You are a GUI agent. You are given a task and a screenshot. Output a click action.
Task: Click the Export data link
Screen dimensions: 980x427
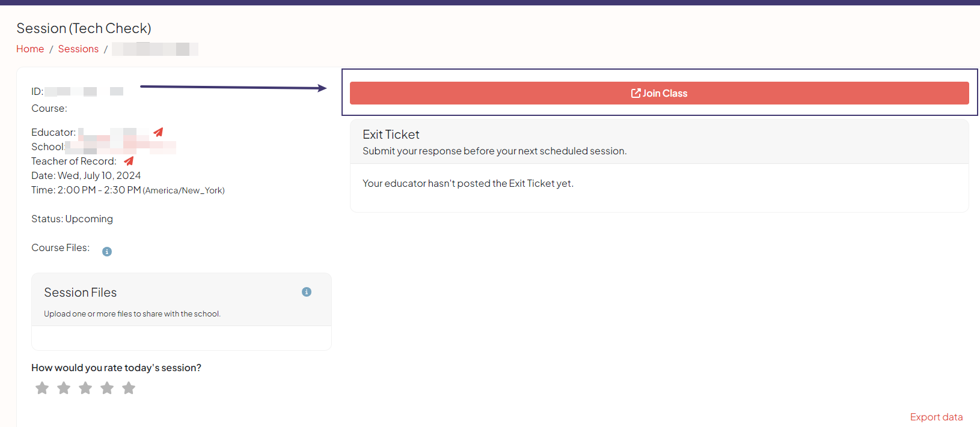click(936, 417)
